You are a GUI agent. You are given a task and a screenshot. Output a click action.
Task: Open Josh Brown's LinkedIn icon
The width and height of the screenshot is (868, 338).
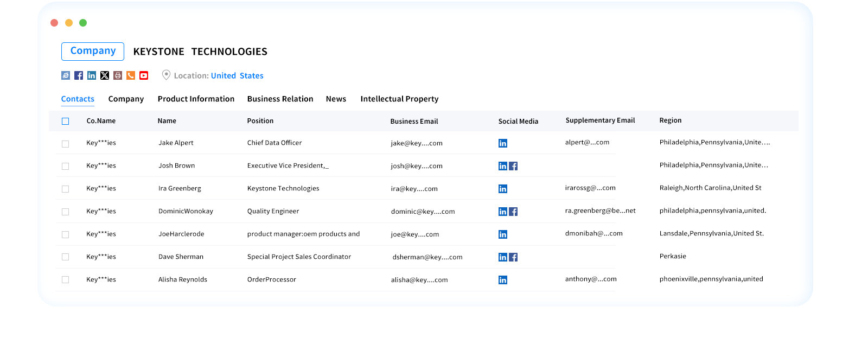[x=503, y=166]
